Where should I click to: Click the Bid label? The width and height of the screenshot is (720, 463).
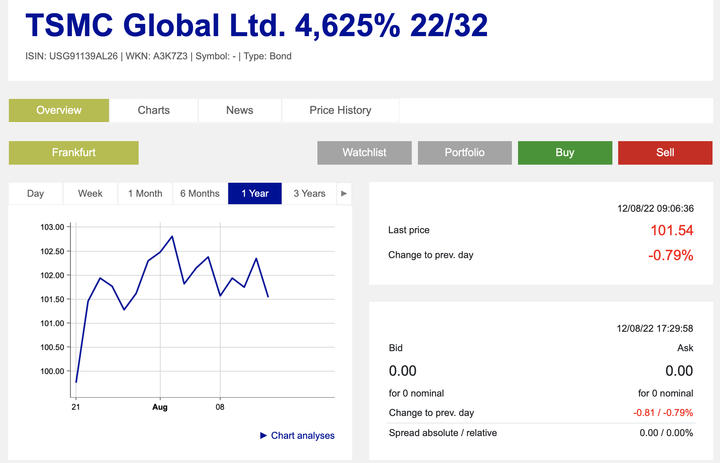pos(395,348)
